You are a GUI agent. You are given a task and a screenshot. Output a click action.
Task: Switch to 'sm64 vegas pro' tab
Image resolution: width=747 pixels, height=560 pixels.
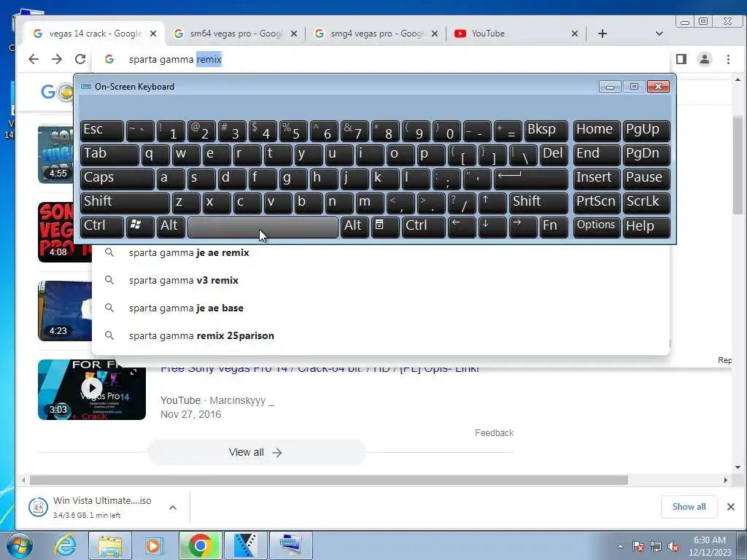(x=236, y=34)
